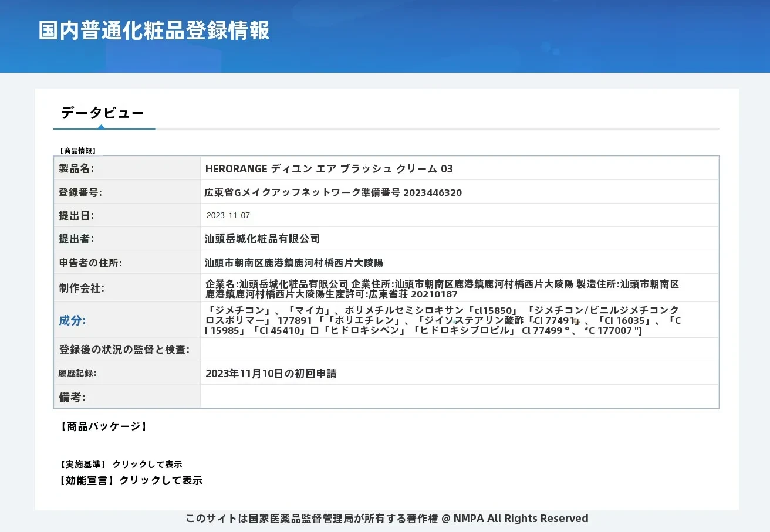Click submitter value 汕頭岳城化粧品有限公司
The width and height of the screenshot is (770, 532).
pyautogui.click(x=262, y=239)
